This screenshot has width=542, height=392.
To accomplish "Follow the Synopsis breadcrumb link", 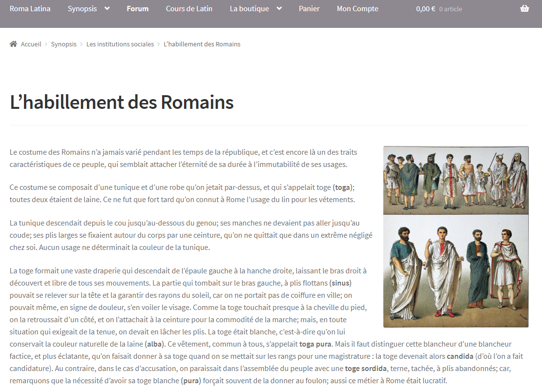I will pos(63,44).
